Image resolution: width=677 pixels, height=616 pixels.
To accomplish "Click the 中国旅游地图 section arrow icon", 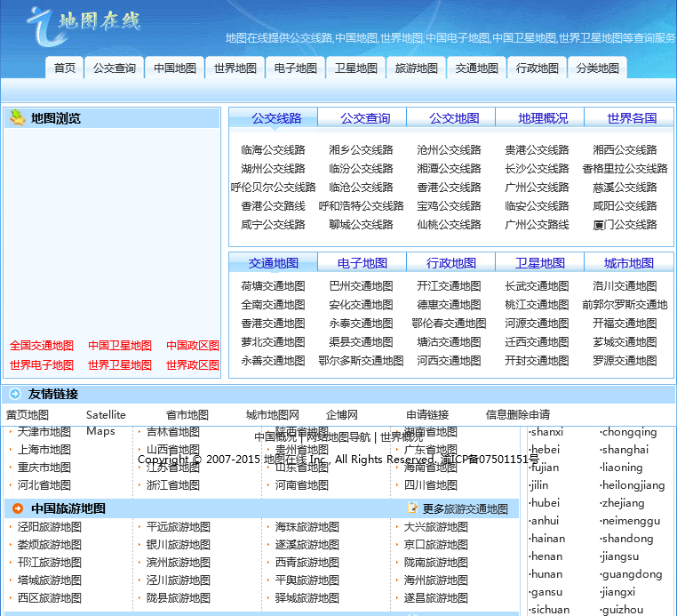I will 18,508.
